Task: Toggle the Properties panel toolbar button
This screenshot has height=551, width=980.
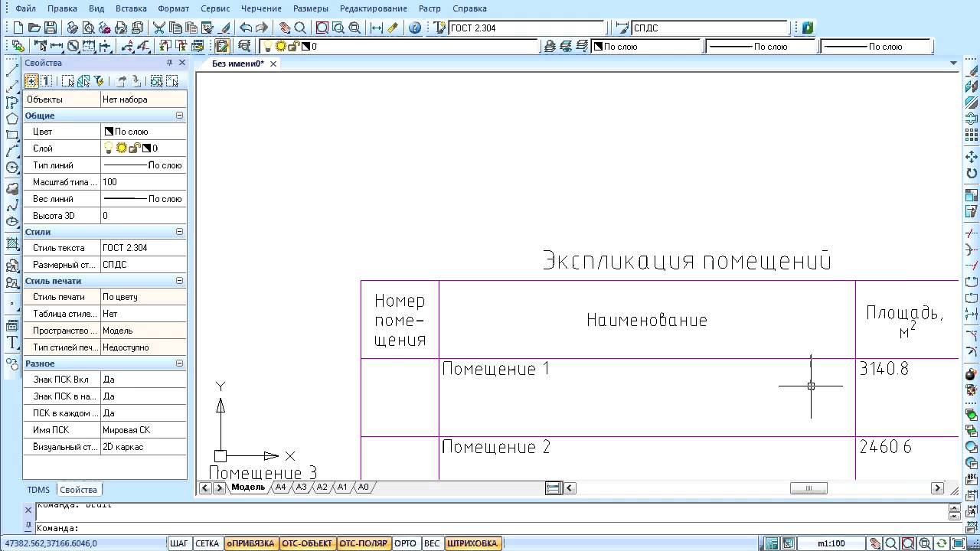Action: (222, 47)
